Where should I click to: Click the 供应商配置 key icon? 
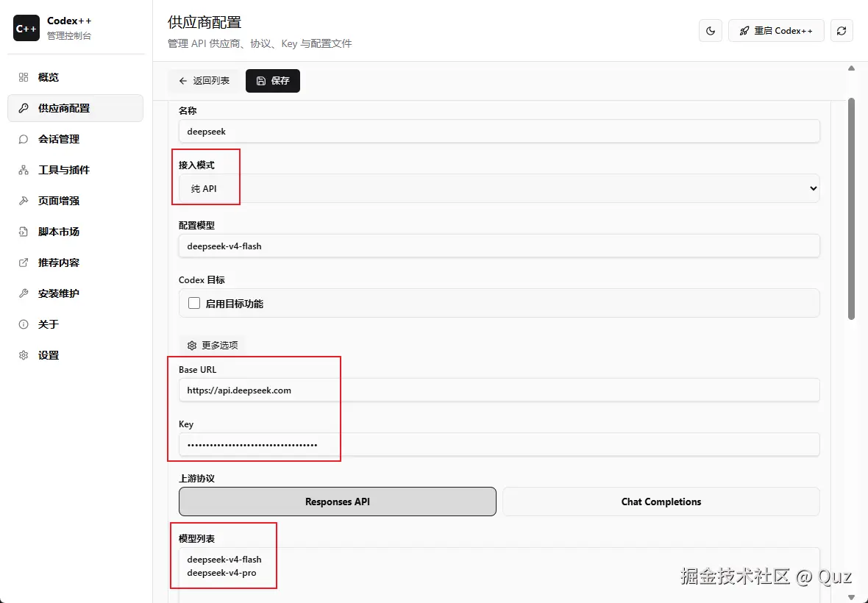tap(24, 108)
